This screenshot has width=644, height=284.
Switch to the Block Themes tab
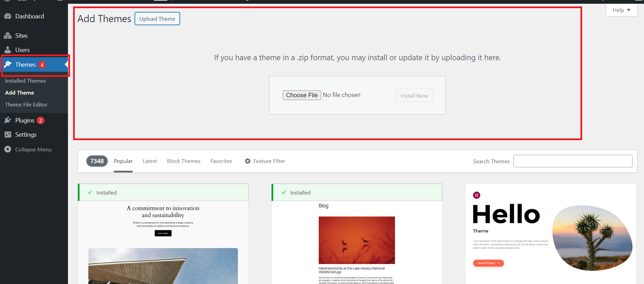coord(184,161)
